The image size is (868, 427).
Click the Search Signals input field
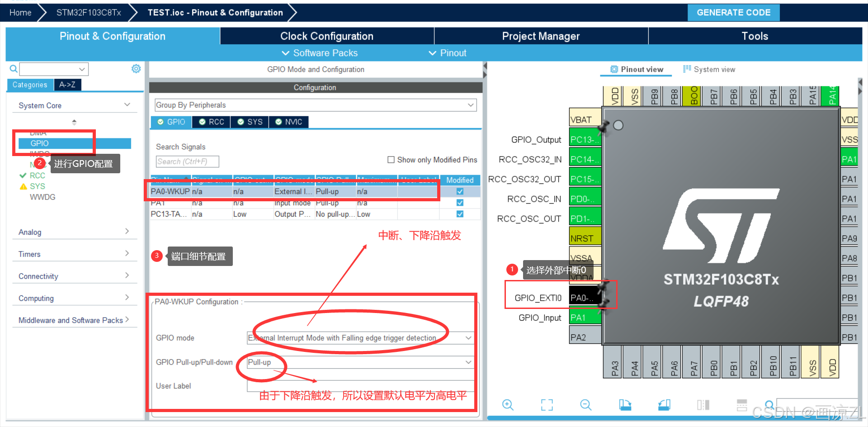(x=188, y=161)
